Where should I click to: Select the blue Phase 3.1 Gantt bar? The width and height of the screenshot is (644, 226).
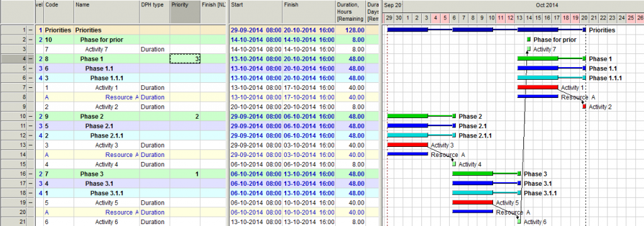point(486,183)
